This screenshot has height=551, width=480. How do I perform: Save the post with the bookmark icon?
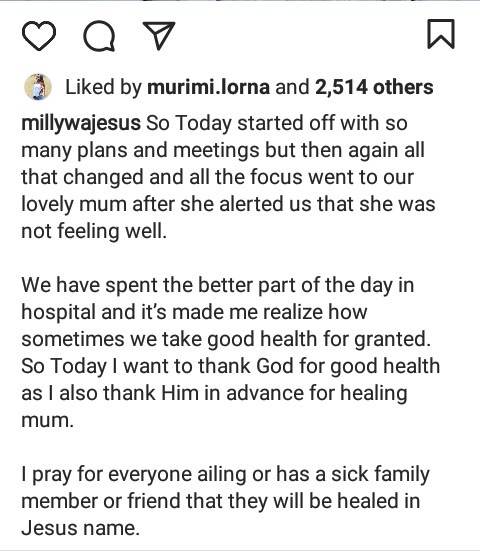click(441, 34)
